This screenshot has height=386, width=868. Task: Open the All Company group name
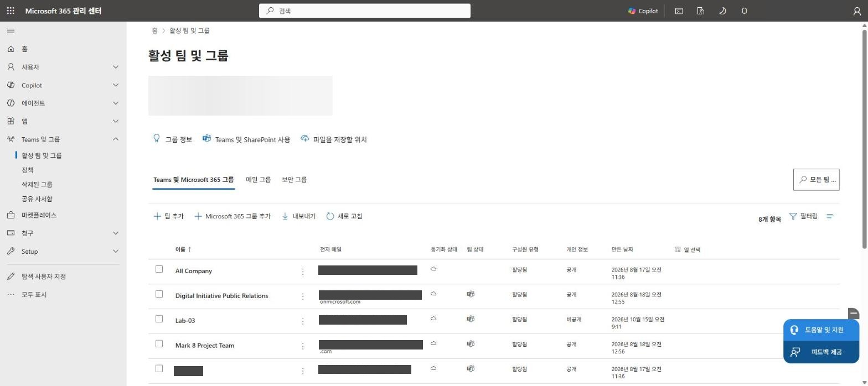pos(194,271)
